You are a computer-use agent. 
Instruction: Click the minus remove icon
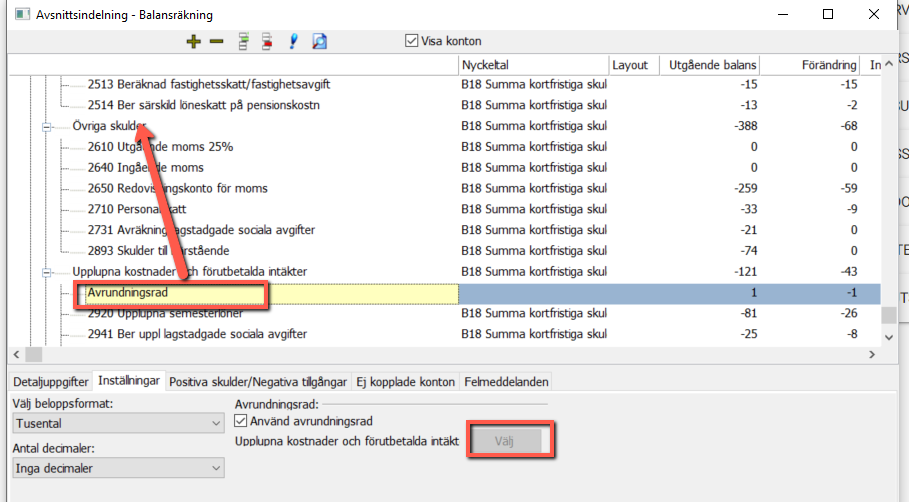pyautogui.click(x=216, y=41)
